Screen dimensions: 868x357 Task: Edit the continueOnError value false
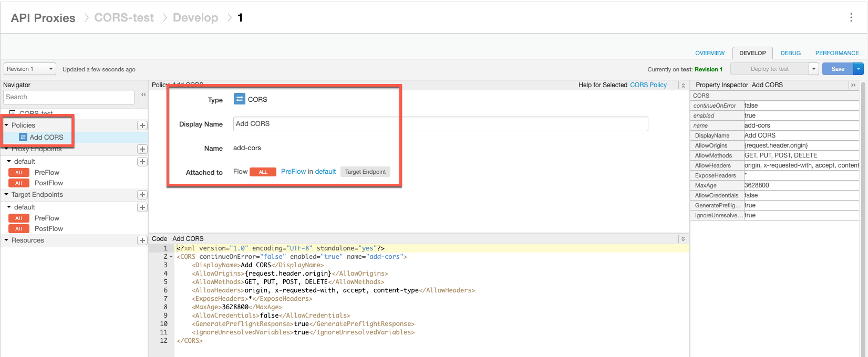pos(801,106)
